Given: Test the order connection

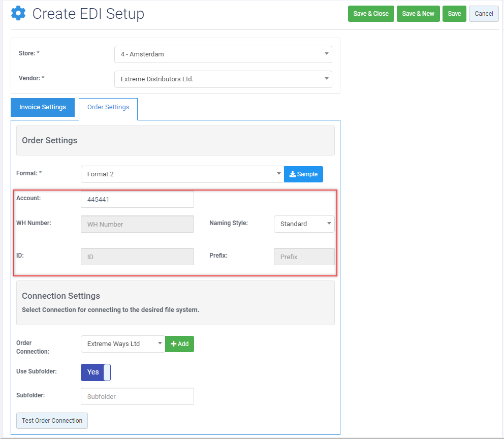Looking at the screenshot, I should pyautogui.click(x=52, y=421).
